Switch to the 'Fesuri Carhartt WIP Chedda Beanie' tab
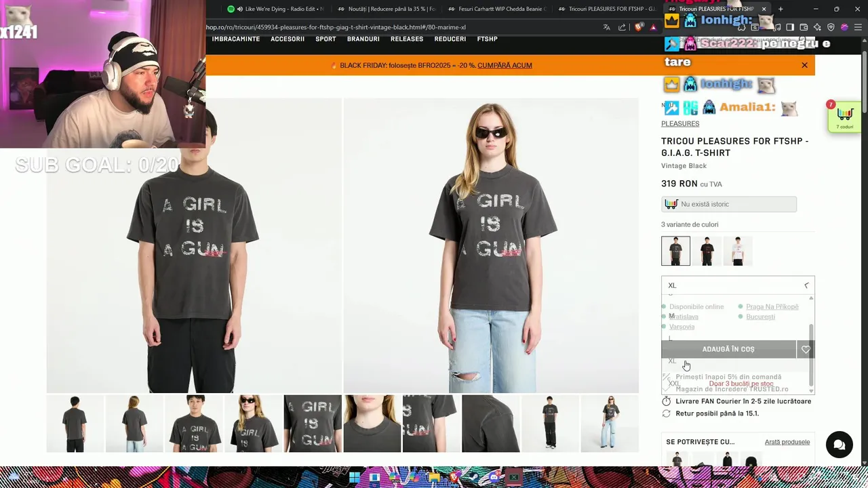The width and height of the screenshot is (868, 488). (497, 9)
